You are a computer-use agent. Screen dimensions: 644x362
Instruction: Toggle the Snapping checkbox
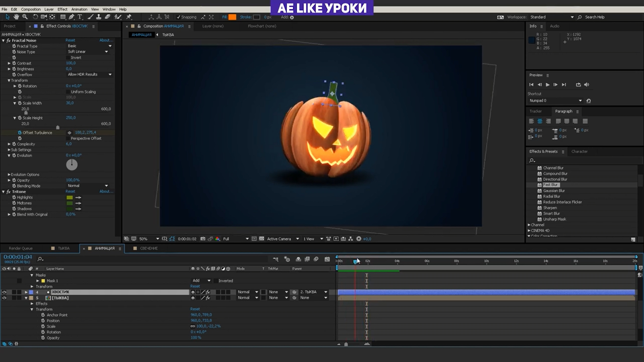[178, 17]
